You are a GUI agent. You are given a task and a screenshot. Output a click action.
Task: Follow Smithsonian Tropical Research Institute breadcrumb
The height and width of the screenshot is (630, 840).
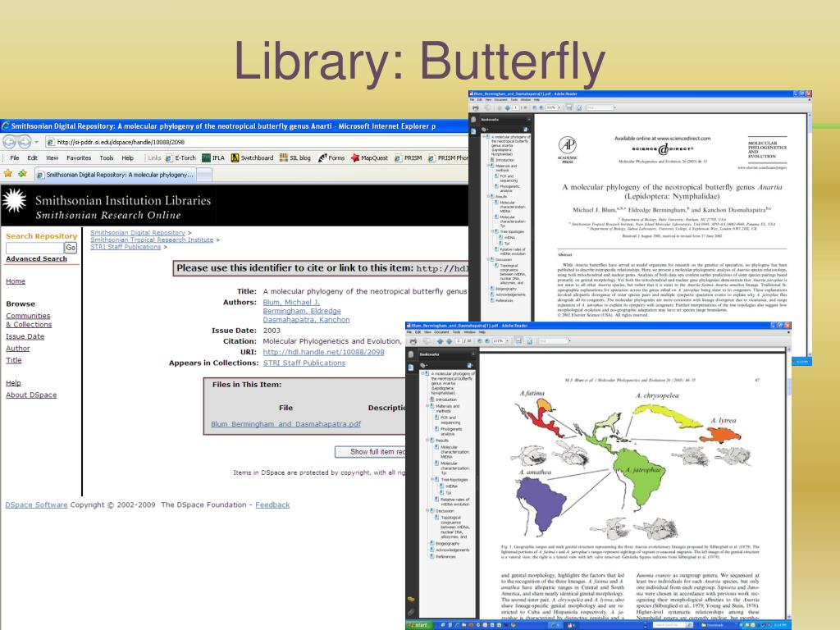pyautogui.click(x=152, y=240)
